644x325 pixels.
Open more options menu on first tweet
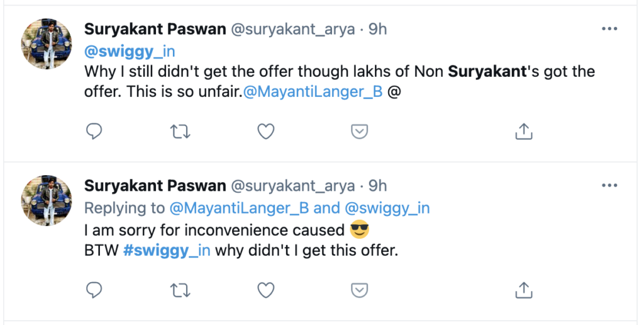pyautogui.click(x=609, y=28)
